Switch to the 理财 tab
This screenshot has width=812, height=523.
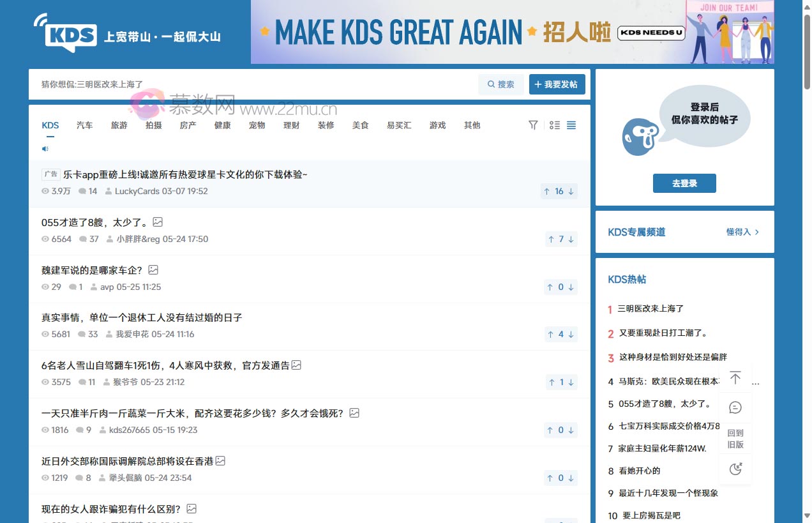[x=291, y=125]
